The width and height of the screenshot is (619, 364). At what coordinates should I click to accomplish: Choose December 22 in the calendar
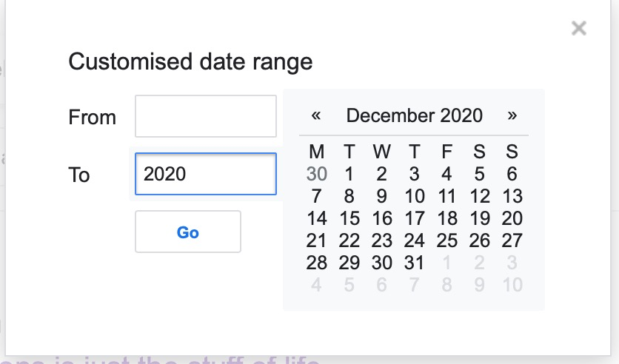point(349,240)
